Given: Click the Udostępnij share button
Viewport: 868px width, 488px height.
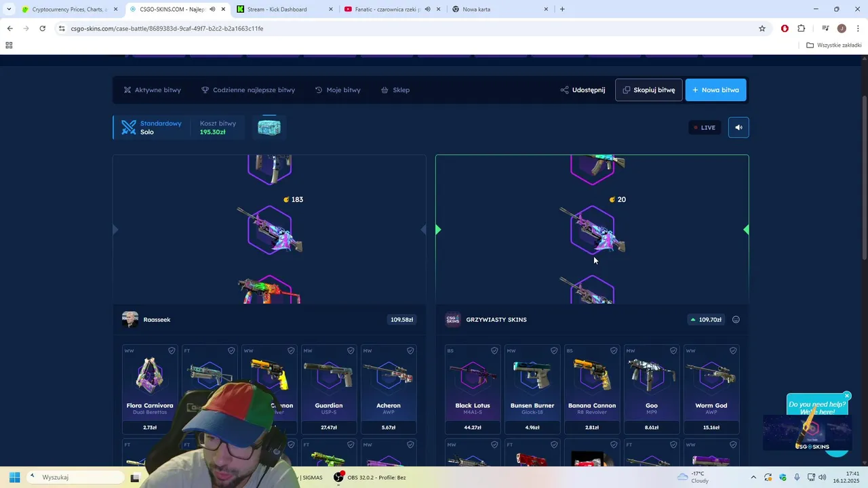Looking at the screenshot, I should point(583,89).
